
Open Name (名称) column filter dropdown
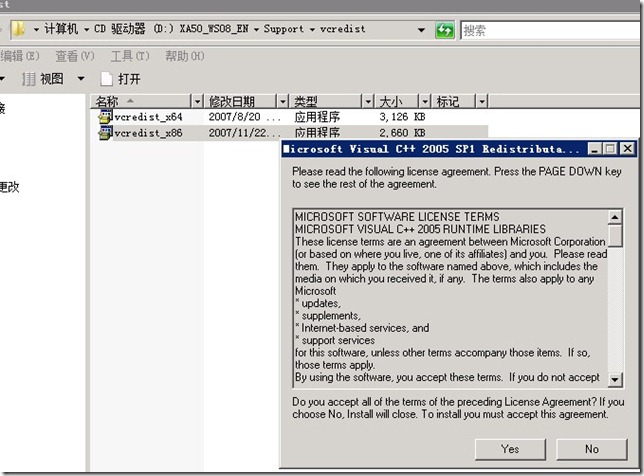pos(198,101)
